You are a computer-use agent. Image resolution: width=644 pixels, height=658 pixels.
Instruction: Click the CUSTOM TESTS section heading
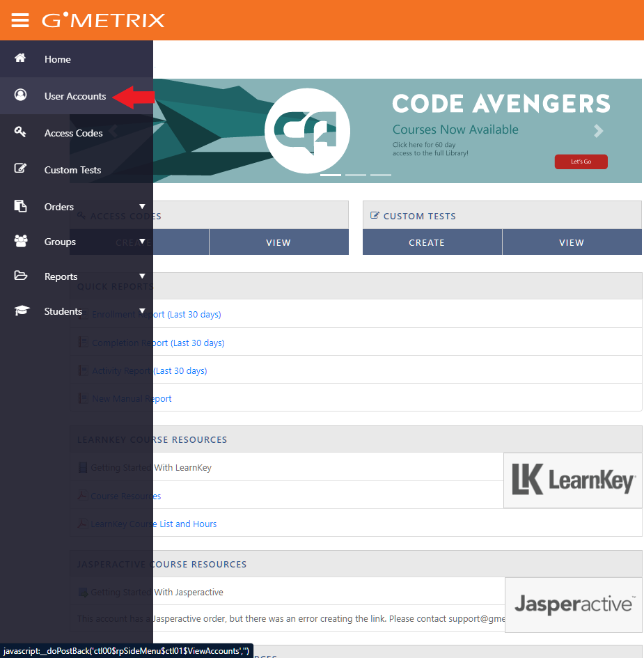[420, 216]
